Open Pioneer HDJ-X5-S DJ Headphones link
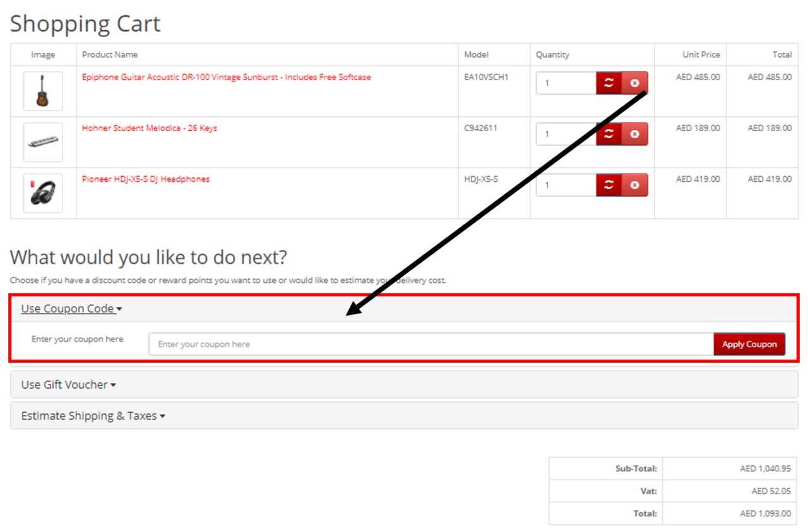The image size is (808, 532). tap(146, 179)
